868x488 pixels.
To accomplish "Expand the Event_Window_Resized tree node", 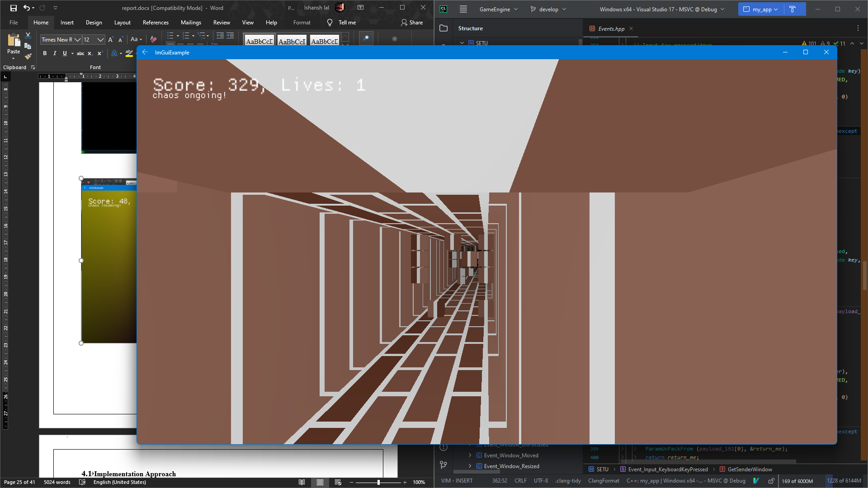I will (x=470, y=466).
